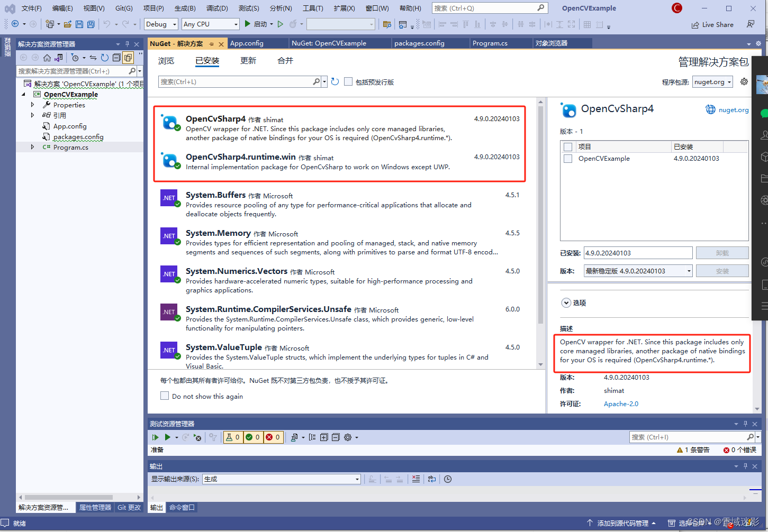Click the Live Share button
The height and width of the screenshot is (532, 768).
[712, 25]
